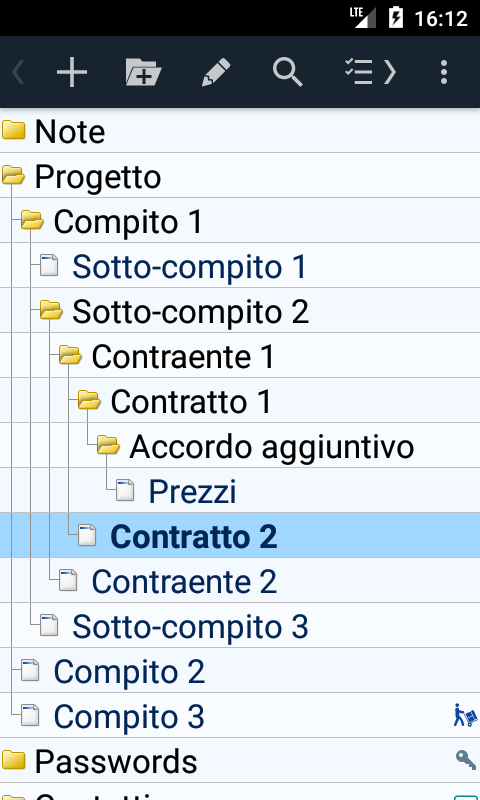Collapse the Contraente 1 folder

coord(70,356)
